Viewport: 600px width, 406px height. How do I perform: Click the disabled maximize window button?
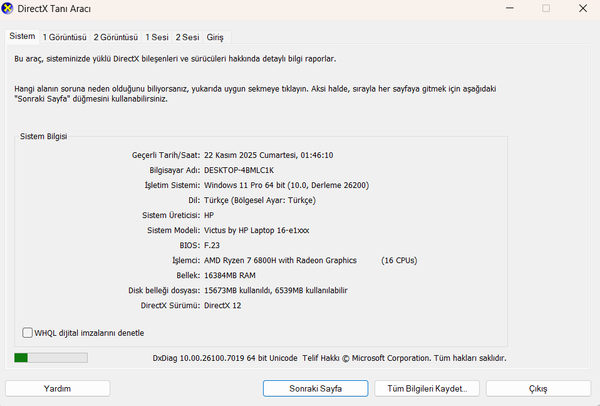(546, 8)
